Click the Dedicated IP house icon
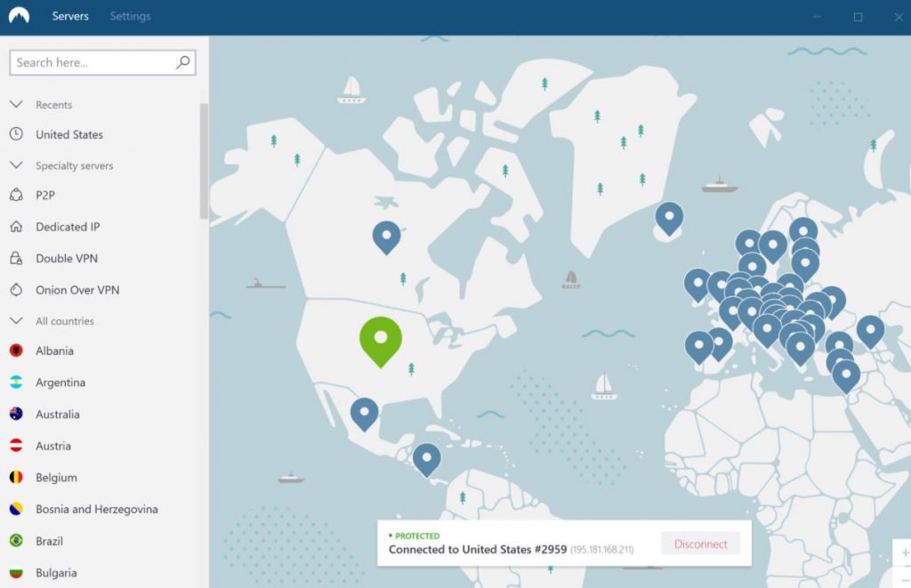The image size is (911, 588). [x=16, y=227]
